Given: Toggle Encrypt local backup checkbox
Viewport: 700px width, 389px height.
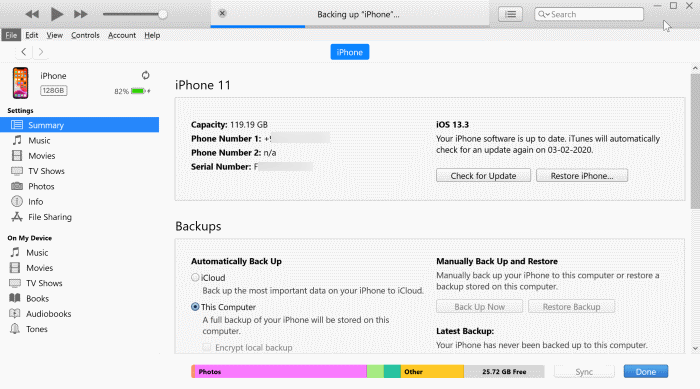Looking at the screenshot, I should pos(206,347).
